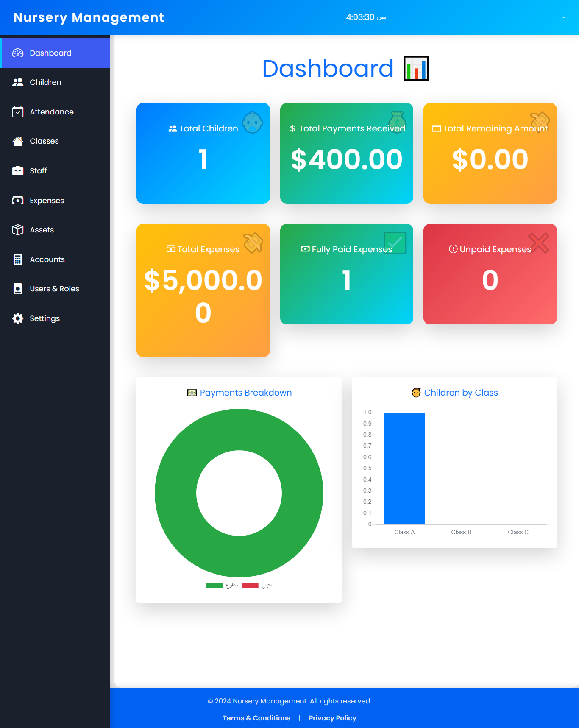Click the Staff briefcase icon
Image resolution: width=579 pixels, height=728 pixels.
pyautogui.click(x=18, y=171)
